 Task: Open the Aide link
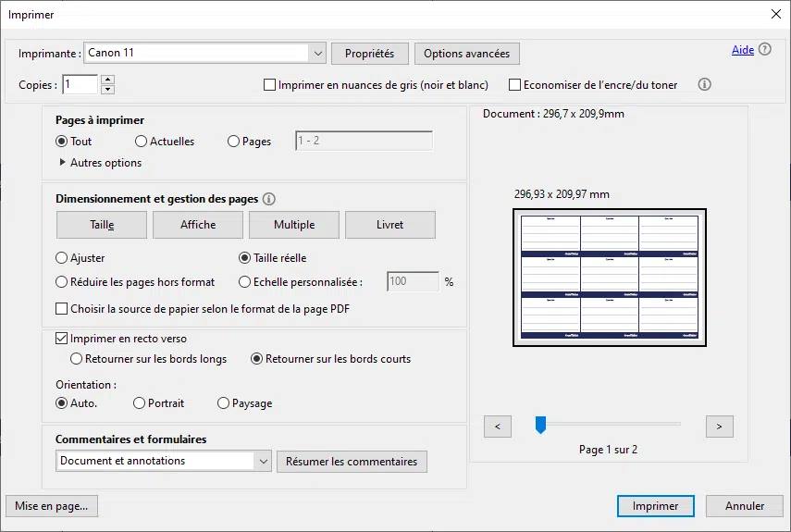point(742,50)
